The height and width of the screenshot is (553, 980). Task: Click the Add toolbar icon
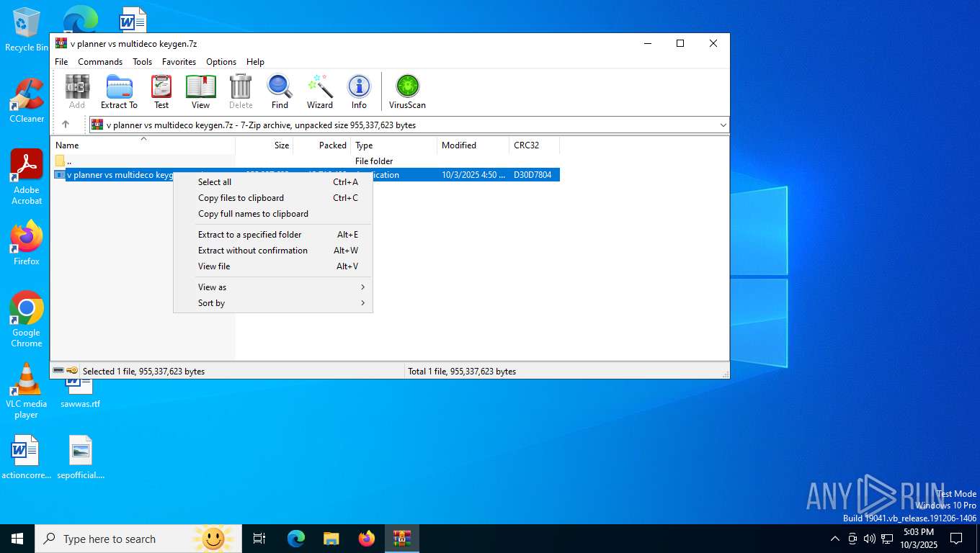[77, 91]
